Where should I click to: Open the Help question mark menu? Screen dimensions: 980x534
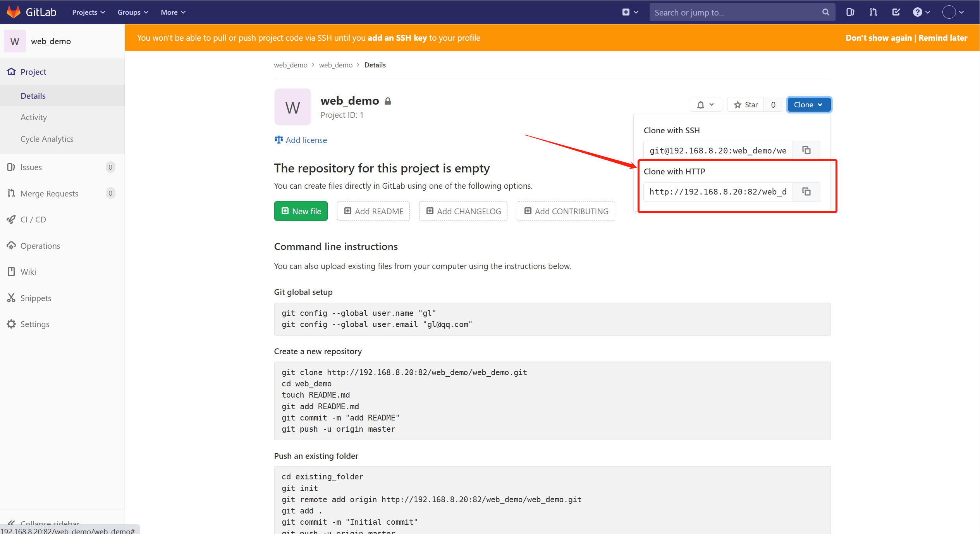pyautogui.click(x=922, y=12)
